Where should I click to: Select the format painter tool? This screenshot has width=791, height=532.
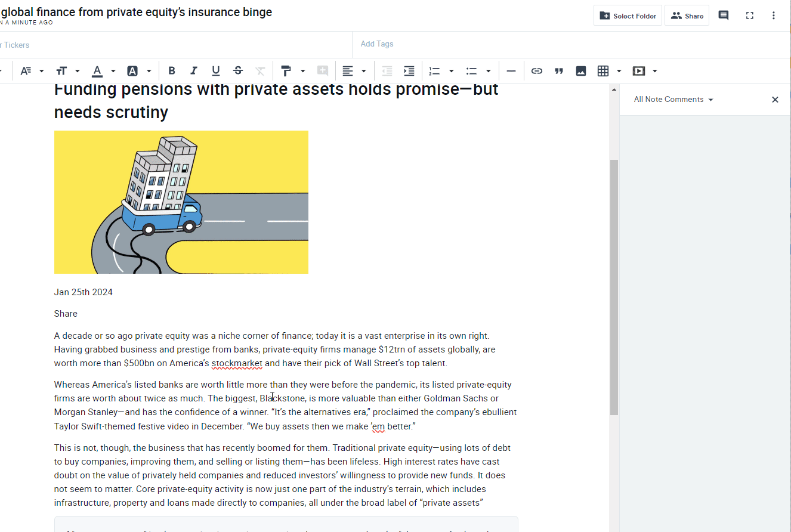click(286, 71)
